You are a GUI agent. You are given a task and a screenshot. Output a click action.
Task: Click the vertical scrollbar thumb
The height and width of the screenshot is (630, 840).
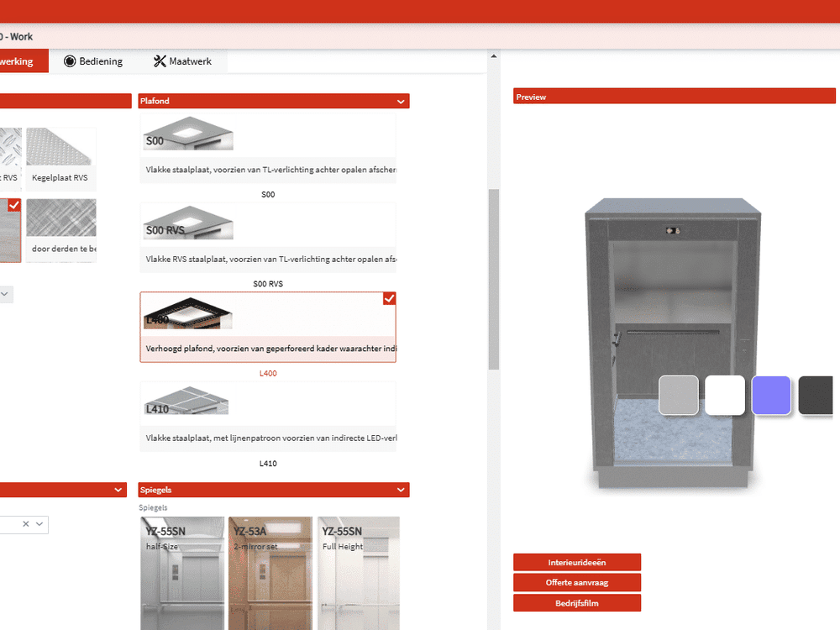click(493, 279)
